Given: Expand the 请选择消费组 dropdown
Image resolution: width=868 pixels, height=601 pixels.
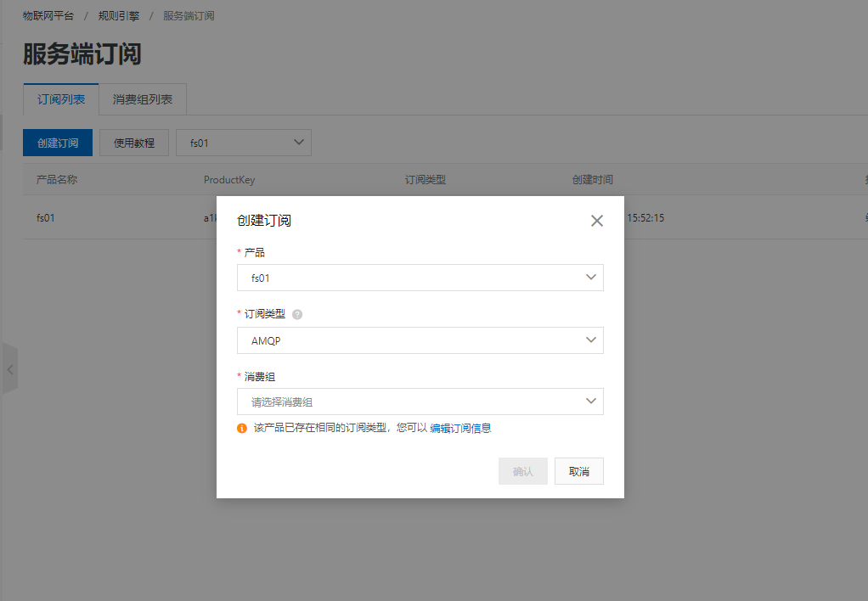Looking at the screenshot, I should pyautogui.click(x=420, y=402).
